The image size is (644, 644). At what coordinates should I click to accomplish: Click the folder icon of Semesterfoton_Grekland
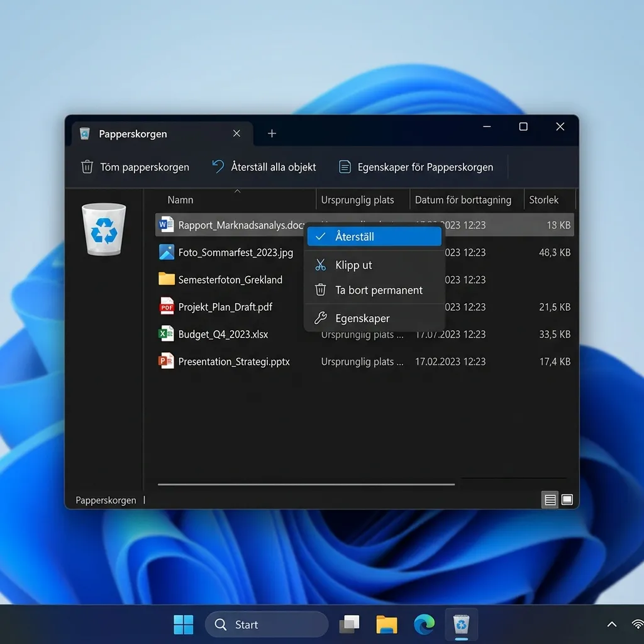(x=166, y=279)
